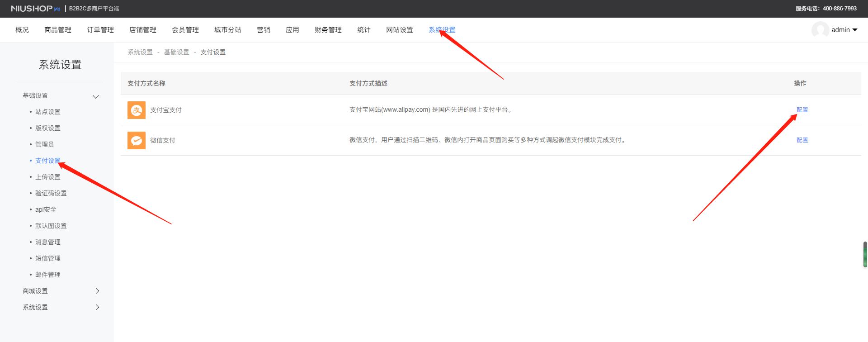Image resolution: width=868 pixels, height=342 pixels.
Task: Click the WeChat Pay description text
Action: [x=488, y=140]
